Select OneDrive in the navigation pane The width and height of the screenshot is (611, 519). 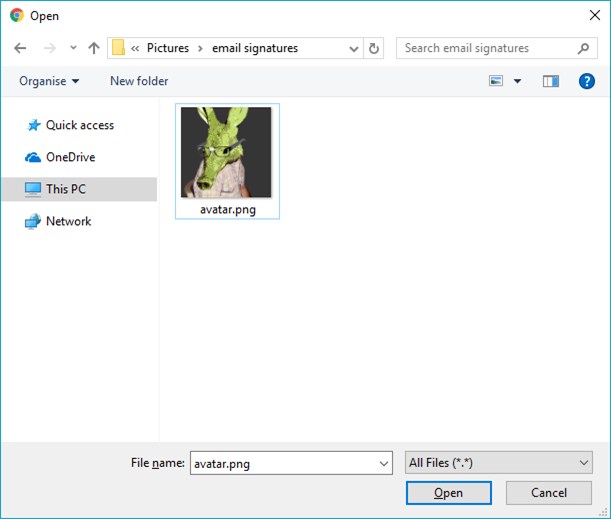pyautogui.click(x=71, y=157)
